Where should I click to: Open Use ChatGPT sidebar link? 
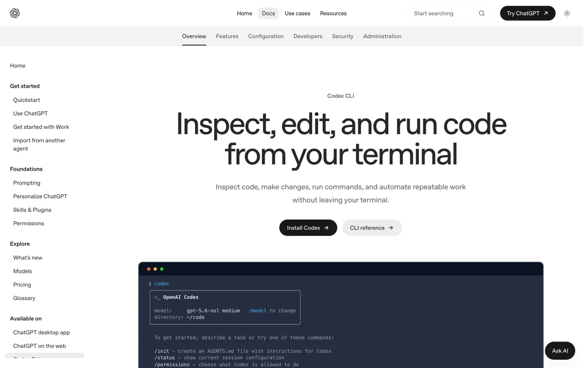pyautogui.click(x=30, y=113)
